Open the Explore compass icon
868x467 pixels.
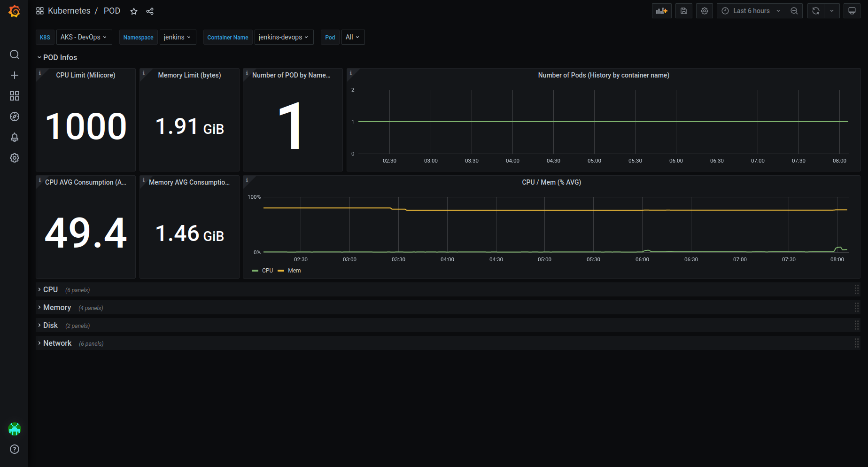pyautogui.click(x=15, y=117)
